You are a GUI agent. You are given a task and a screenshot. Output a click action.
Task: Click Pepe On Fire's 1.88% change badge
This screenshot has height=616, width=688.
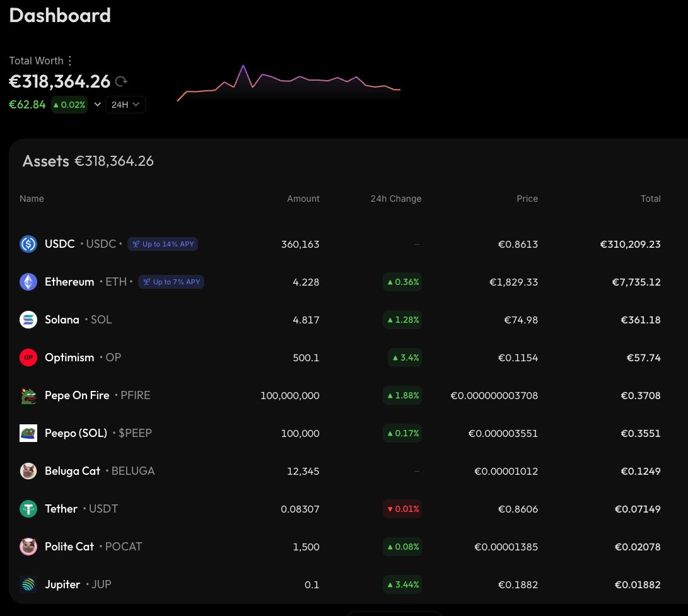click(402, 395)
